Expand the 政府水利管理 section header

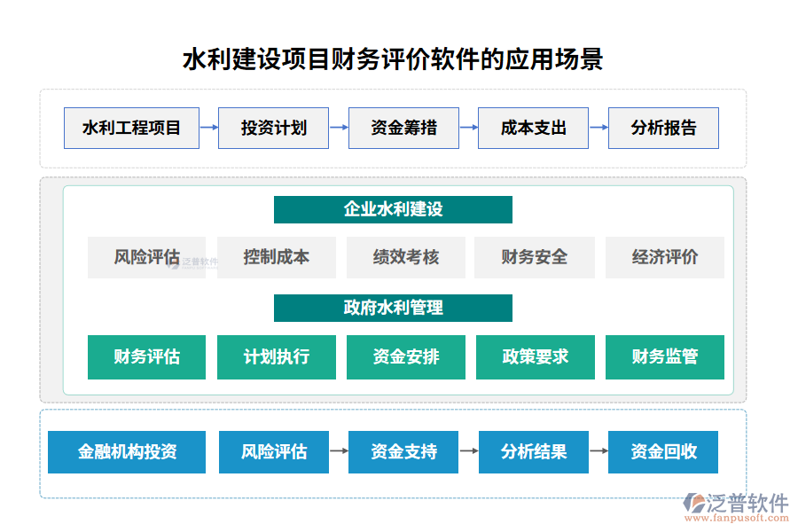[x=393, y=308]
